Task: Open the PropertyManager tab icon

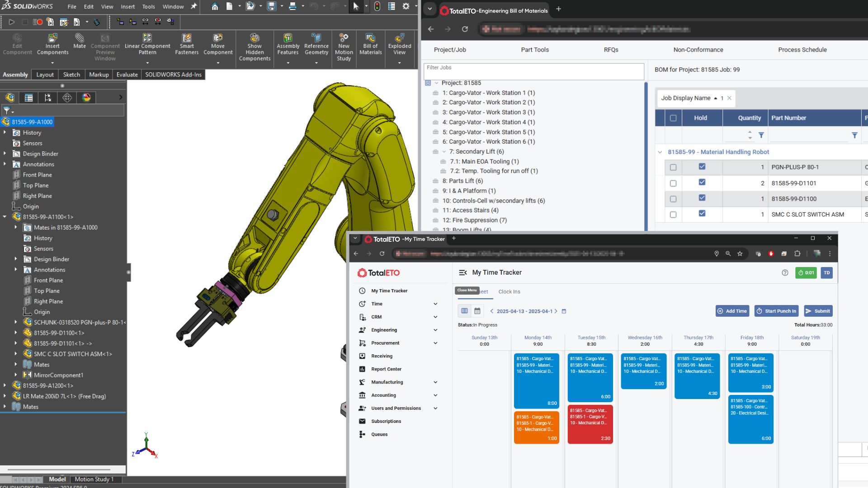Action: [29, 97]
